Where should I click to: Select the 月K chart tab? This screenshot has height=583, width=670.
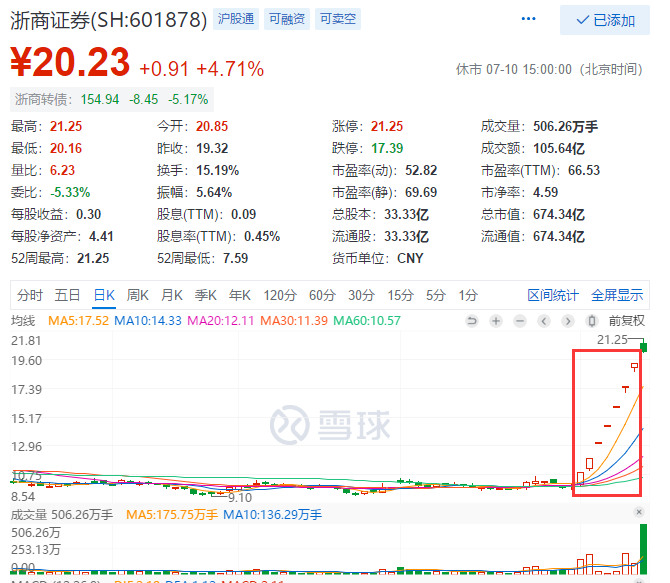pyautogui.click(x=172, y=295)
